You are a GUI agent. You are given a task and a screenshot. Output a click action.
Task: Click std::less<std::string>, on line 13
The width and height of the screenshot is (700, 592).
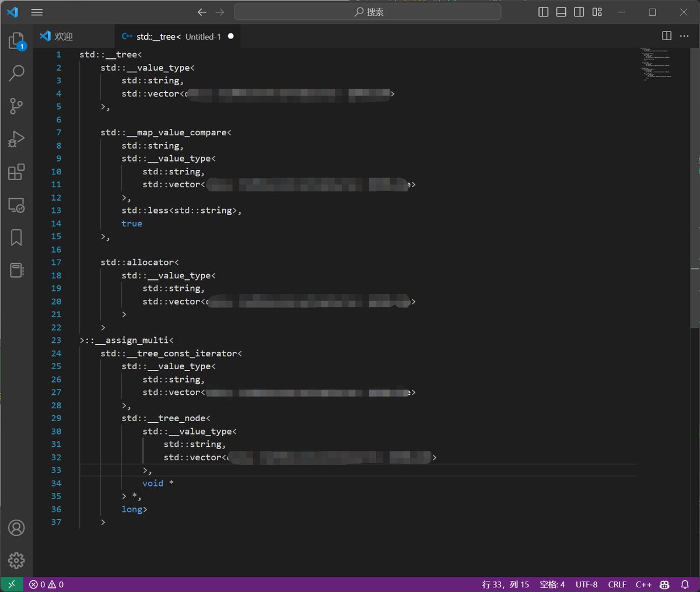(x=181, y=211)
